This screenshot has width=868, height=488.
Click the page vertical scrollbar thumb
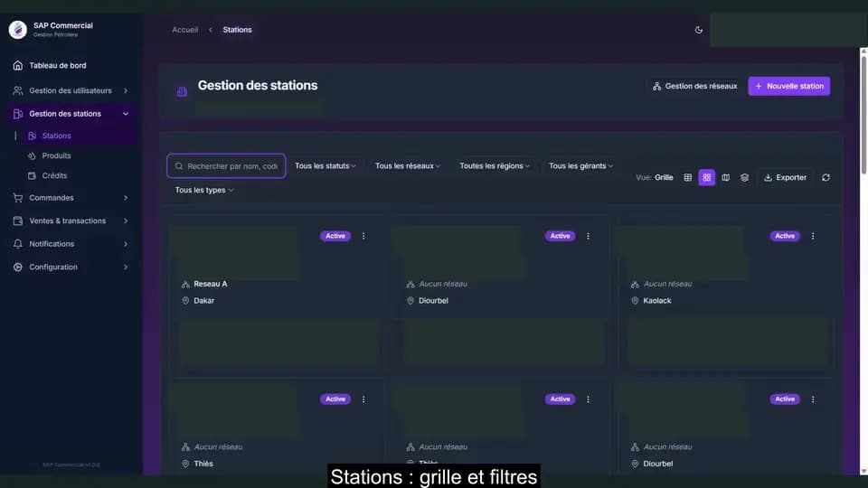pos(863,115)
